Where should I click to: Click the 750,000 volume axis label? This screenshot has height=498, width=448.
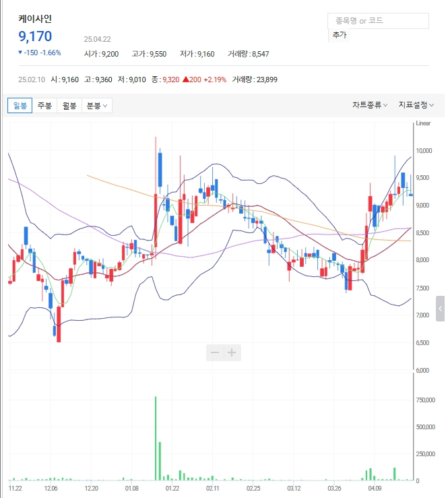(x=426, y=400)
